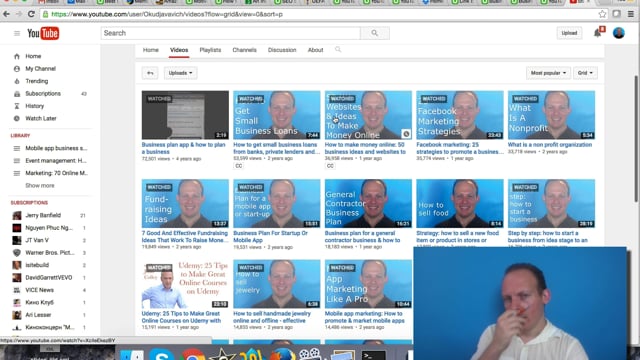Bookmark page with the star icon
This screenshot has height=360, width=640.
602,14
